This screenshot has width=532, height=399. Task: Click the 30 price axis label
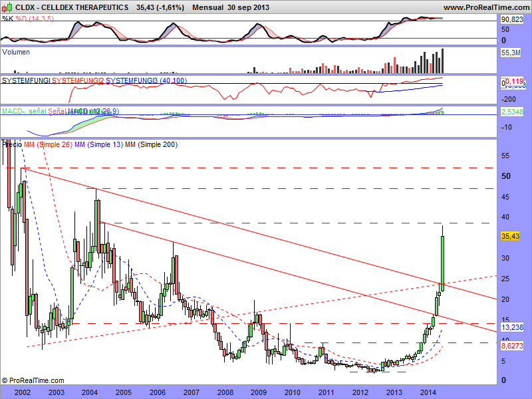coord(505,258)
